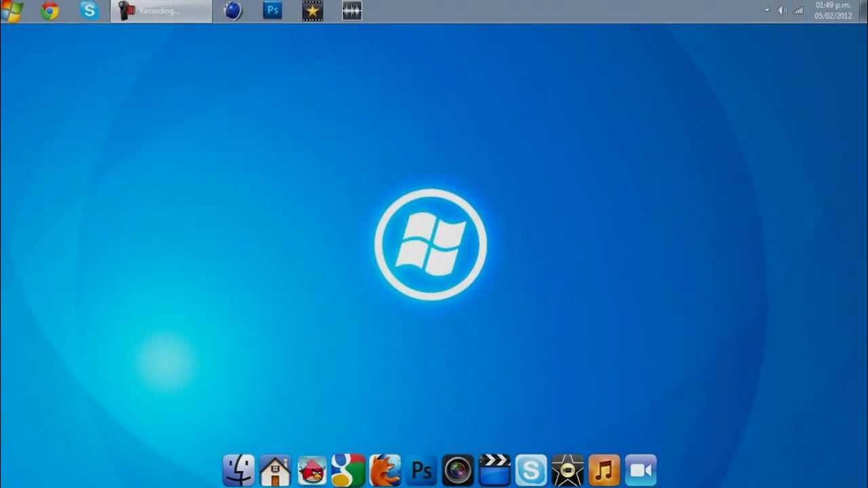Show hidden system tray icons arrow

[767, 11]
